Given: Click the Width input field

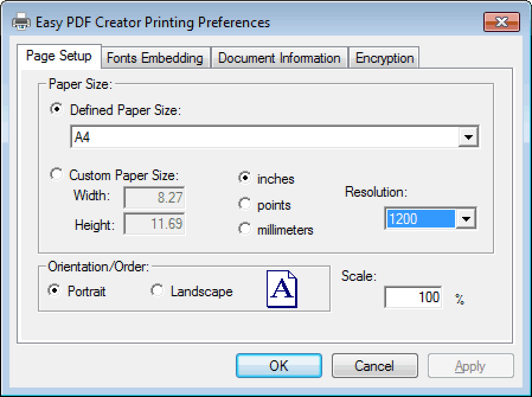Looking at the screenshot, I should click(155, 197).
